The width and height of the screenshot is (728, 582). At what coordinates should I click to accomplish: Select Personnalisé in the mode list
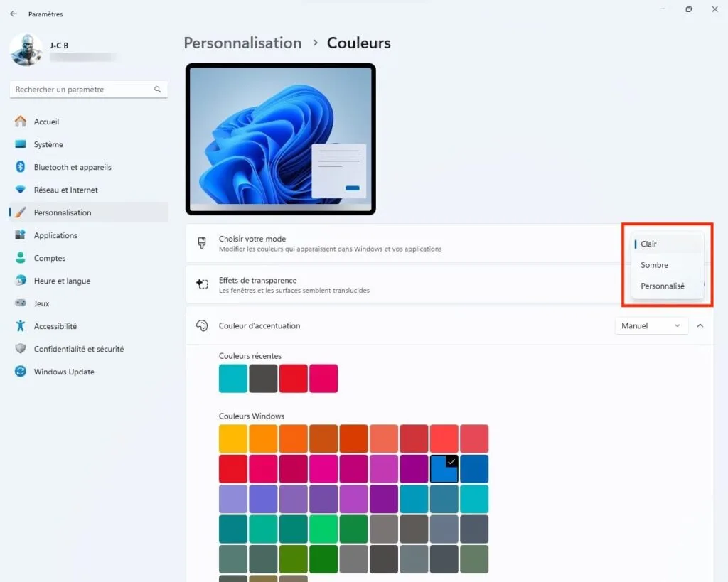(x=667, y=286)
